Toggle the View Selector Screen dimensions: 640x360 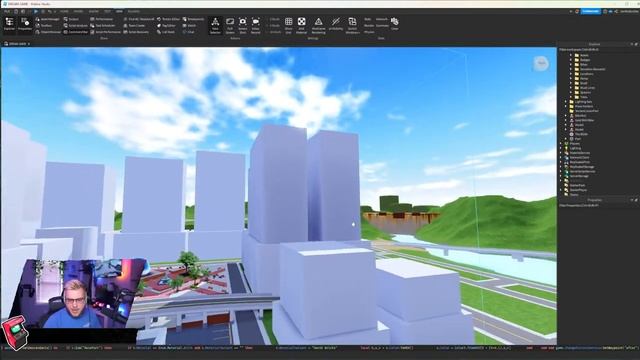(215, 25)
